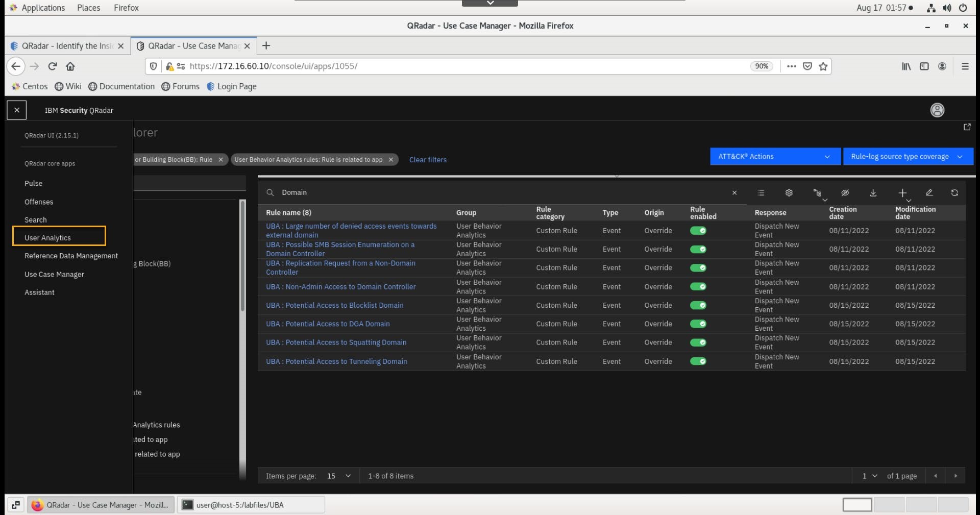This screenshot has height=515, width=980.
Task: Disable rule Possible SMB Session Enumeration
Action: (x=698, y=249)
